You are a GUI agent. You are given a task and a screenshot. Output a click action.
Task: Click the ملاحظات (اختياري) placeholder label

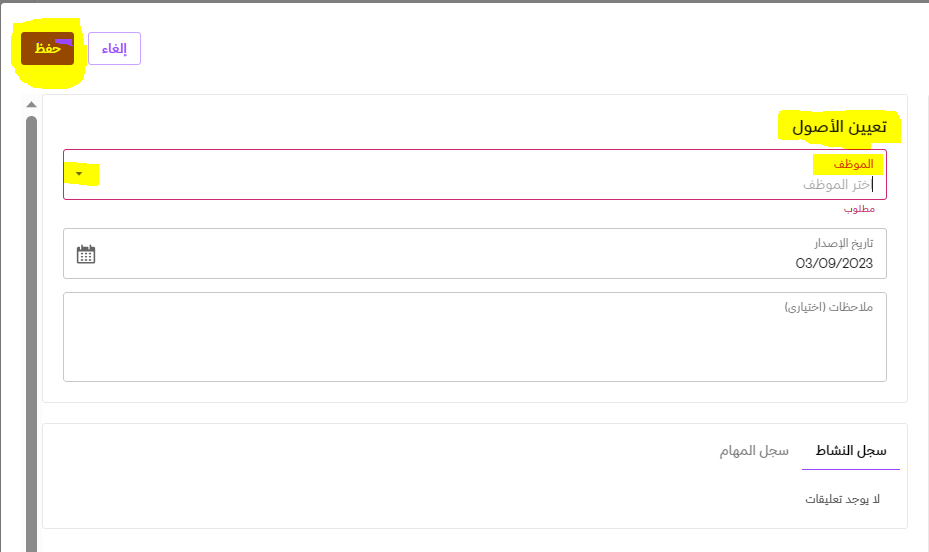828,307
